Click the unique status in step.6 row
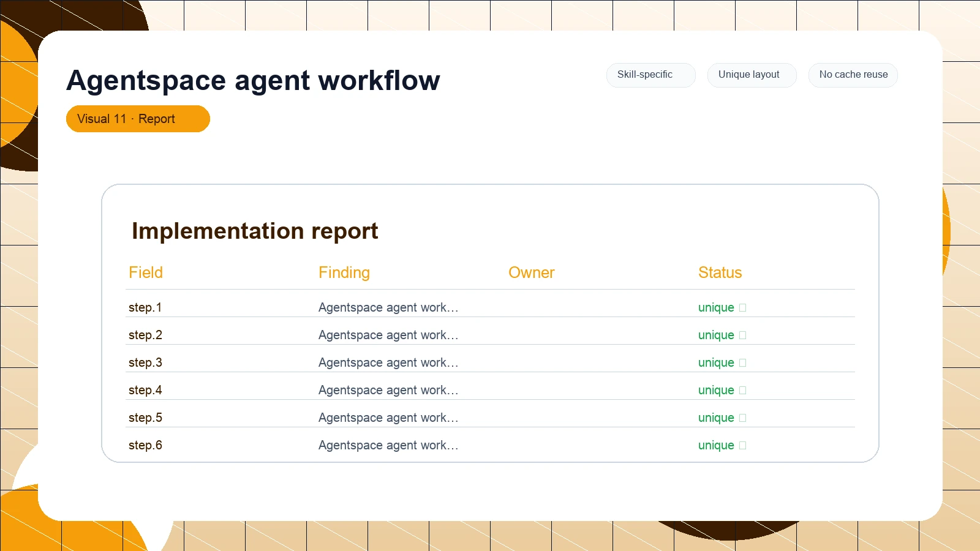The height and width of the screenshot is (551, 980). point(716,445)
